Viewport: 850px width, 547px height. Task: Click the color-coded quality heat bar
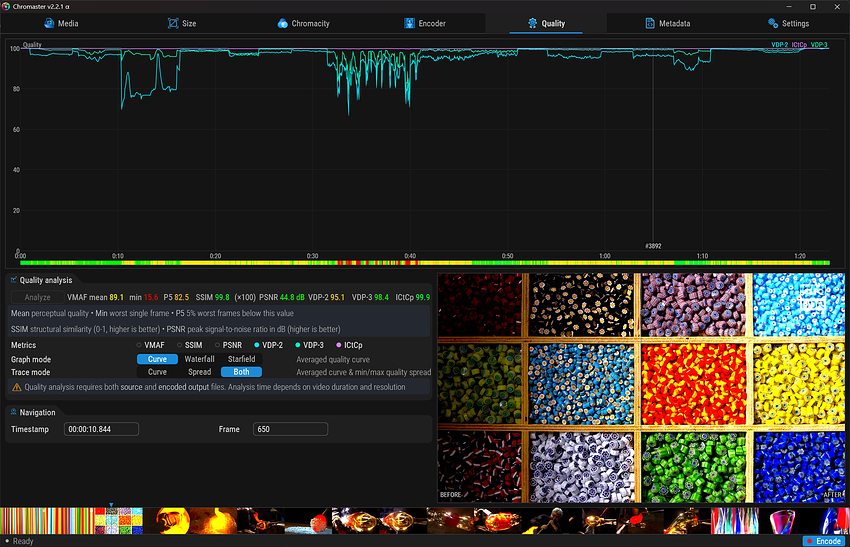(424, 263)
